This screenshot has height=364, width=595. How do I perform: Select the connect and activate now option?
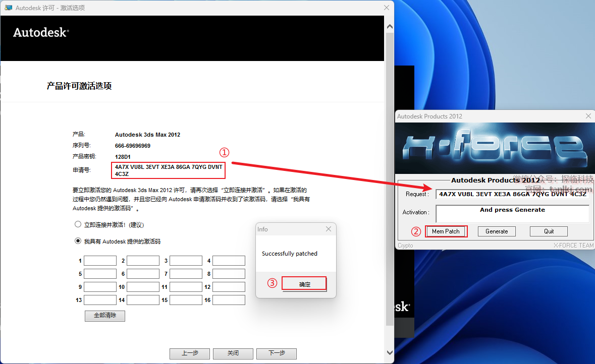pos(78,224)
